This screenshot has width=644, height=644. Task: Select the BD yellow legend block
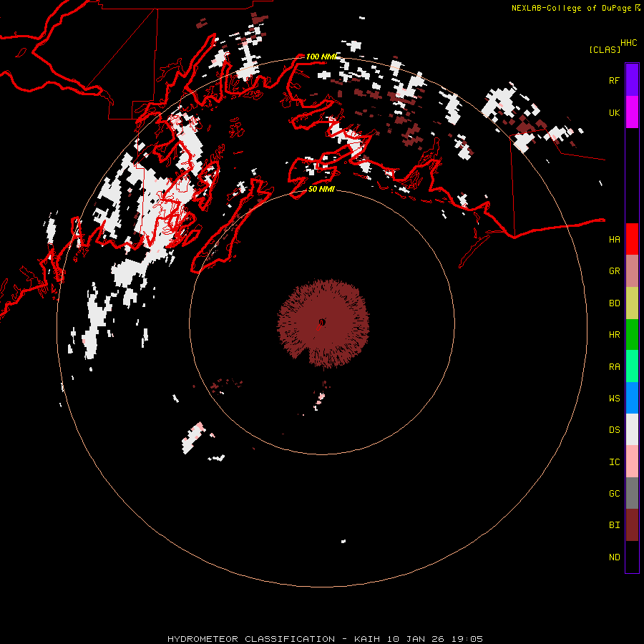coord(632,303)
